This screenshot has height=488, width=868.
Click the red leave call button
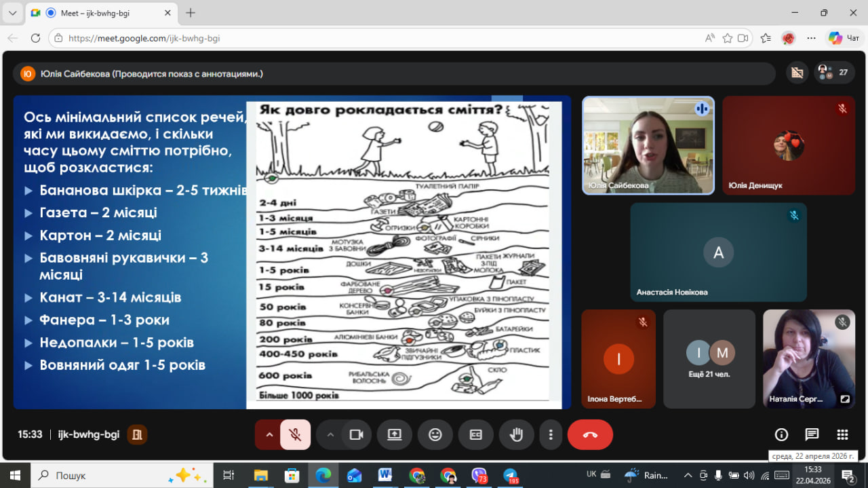point(589,435)
